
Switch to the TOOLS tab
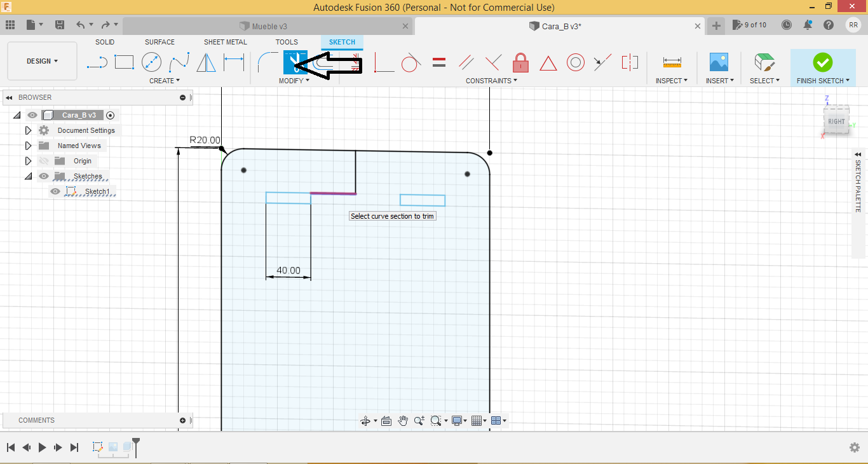pos(287,42)
